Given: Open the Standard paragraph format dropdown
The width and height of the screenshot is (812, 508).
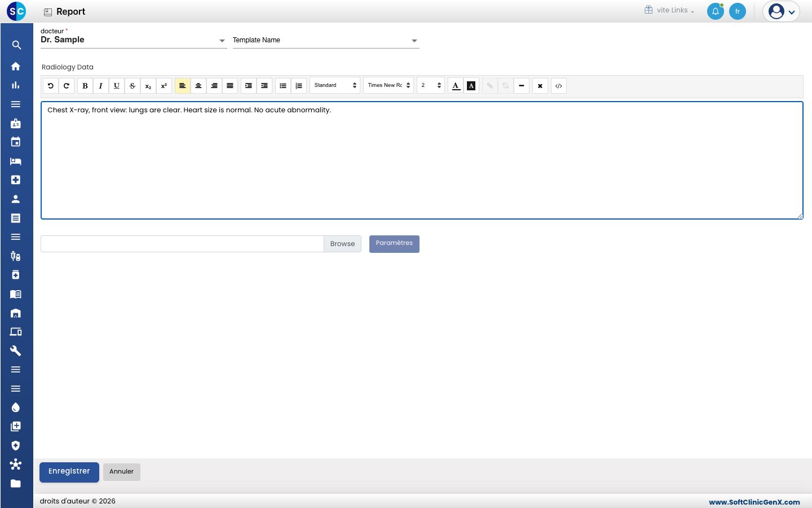Looking at the screenshot, I should tap(336, 85).
